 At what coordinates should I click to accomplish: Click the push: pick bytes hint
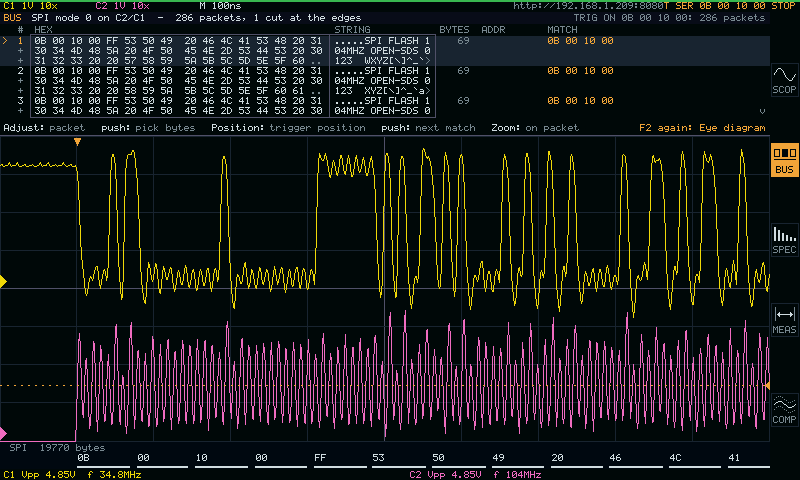(x=148, y=128)
